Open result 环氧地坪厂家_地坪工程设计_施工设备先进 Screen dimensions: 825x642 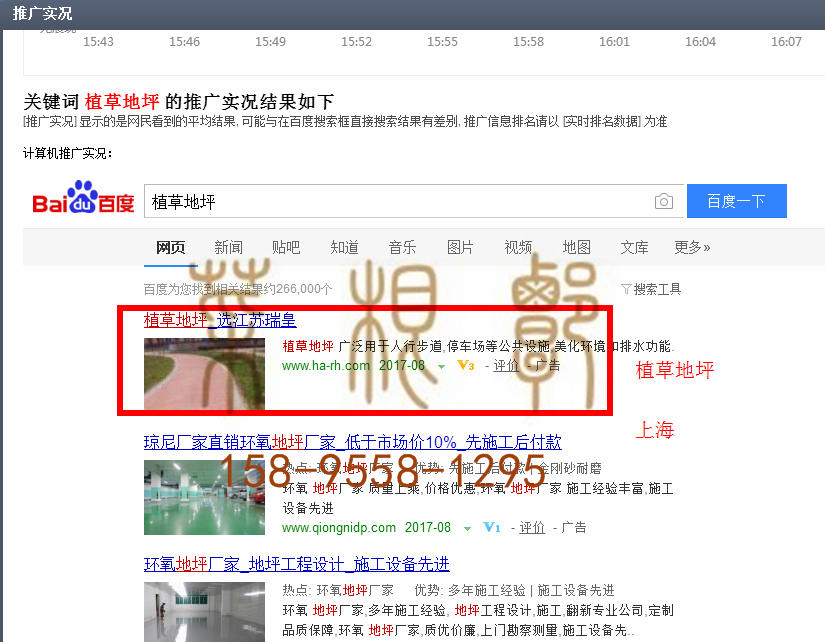click(x=297, y=564)
